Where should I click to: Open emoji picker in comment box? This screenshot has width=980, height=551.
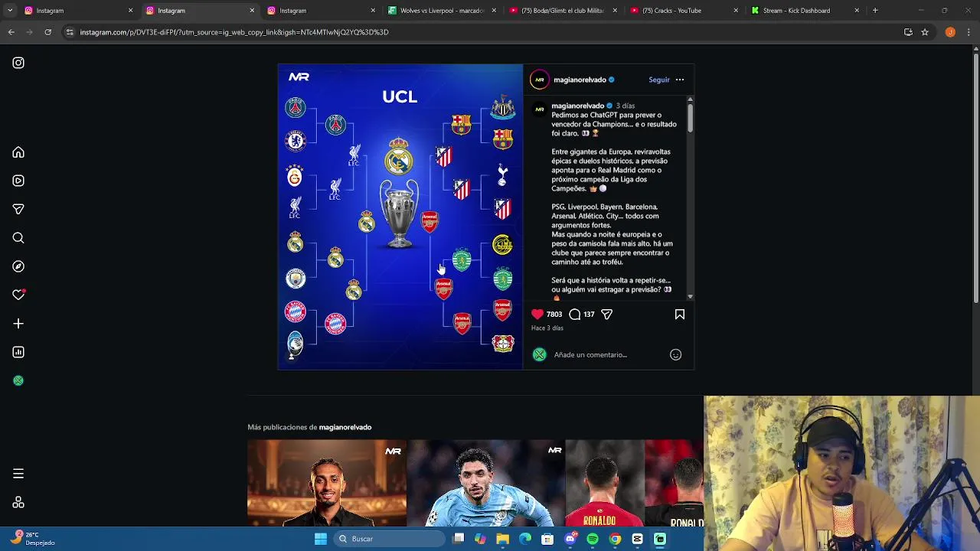click(x=675, y=354)
